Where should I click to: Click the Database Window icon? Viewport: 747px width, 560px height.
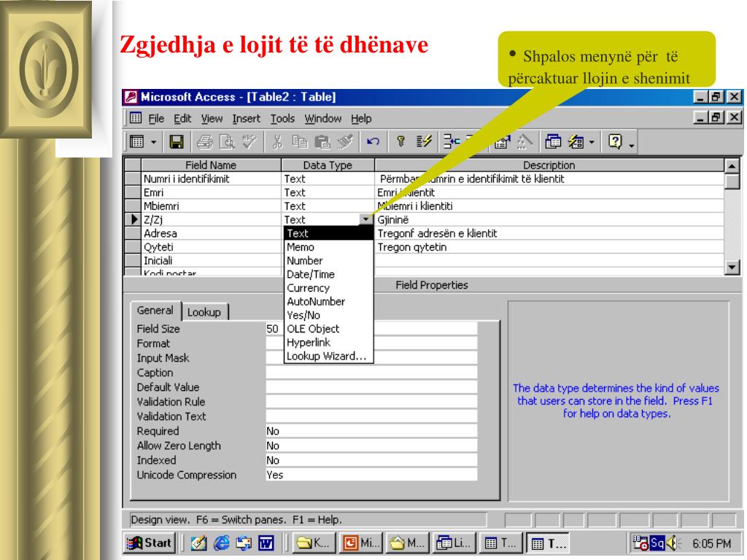click(553, 142)
